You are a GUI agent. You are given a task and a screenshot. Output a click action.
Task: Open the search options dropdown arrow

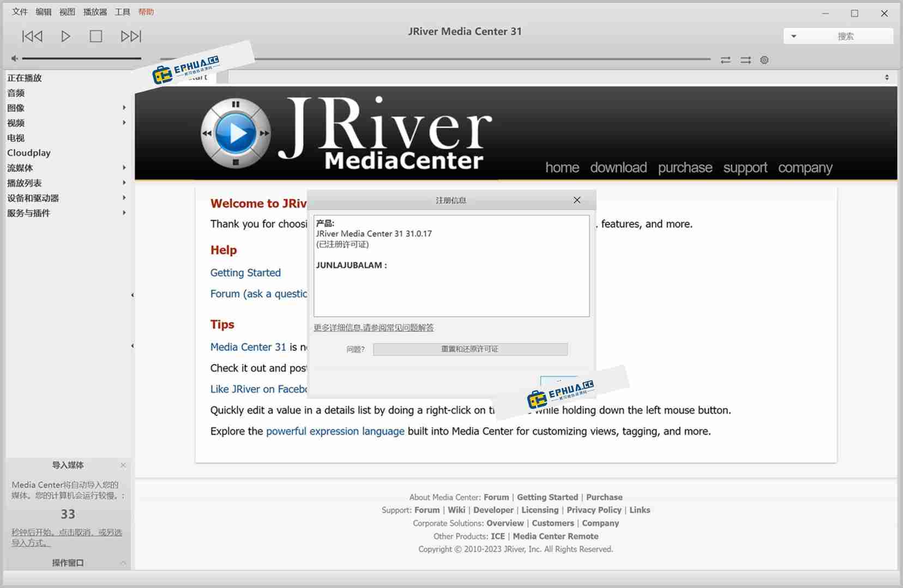click(794, 37)
